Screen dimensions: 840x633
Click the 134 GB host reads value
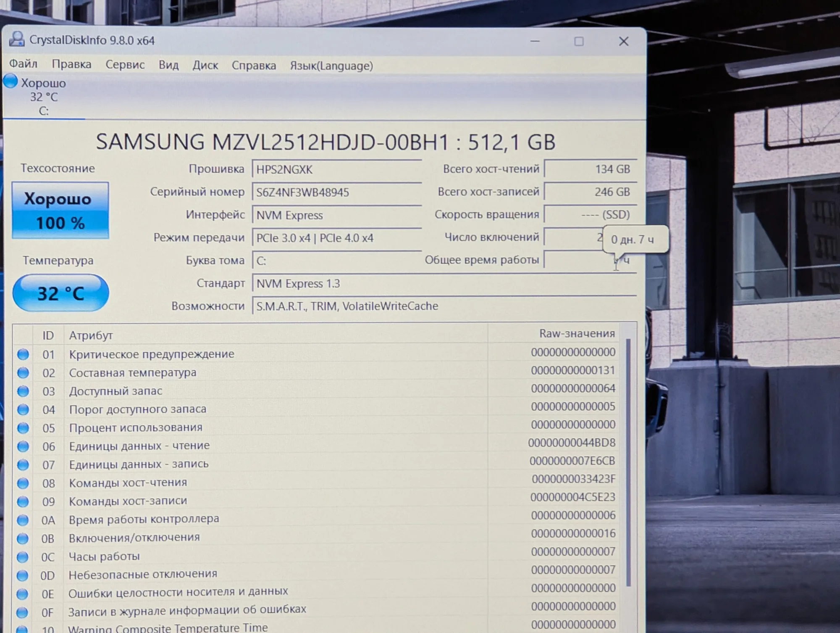(x=590, y=169)
